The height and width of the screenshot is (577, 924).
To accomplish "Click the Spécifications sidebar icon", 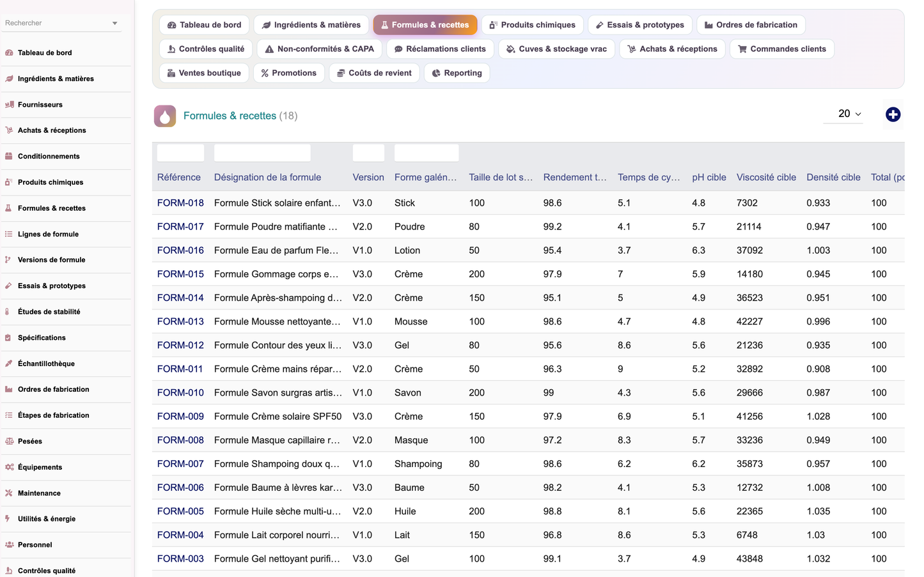I will tap(9, 338).
